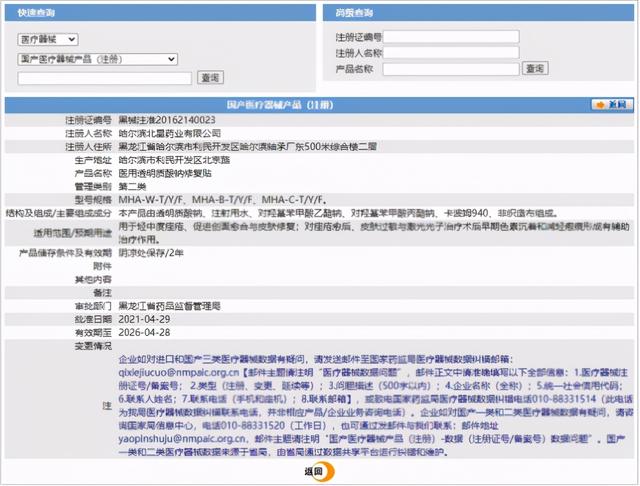
Task: Click the expiry date 2026-04-28
Action: pos(143,331)
